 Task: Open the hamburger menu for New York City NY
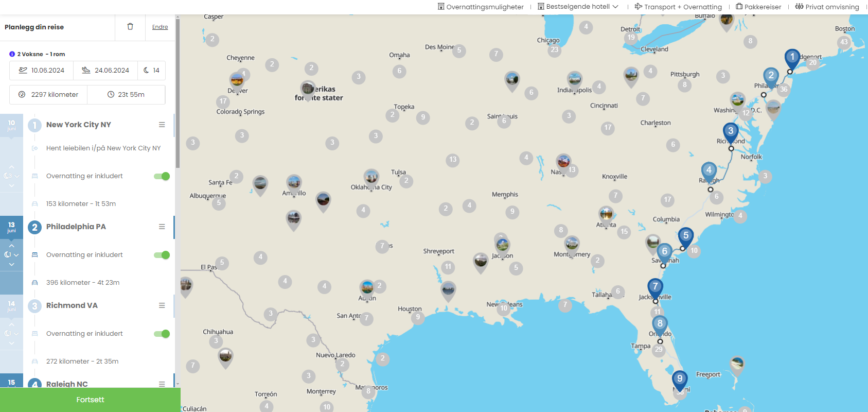tap(162, 125)
